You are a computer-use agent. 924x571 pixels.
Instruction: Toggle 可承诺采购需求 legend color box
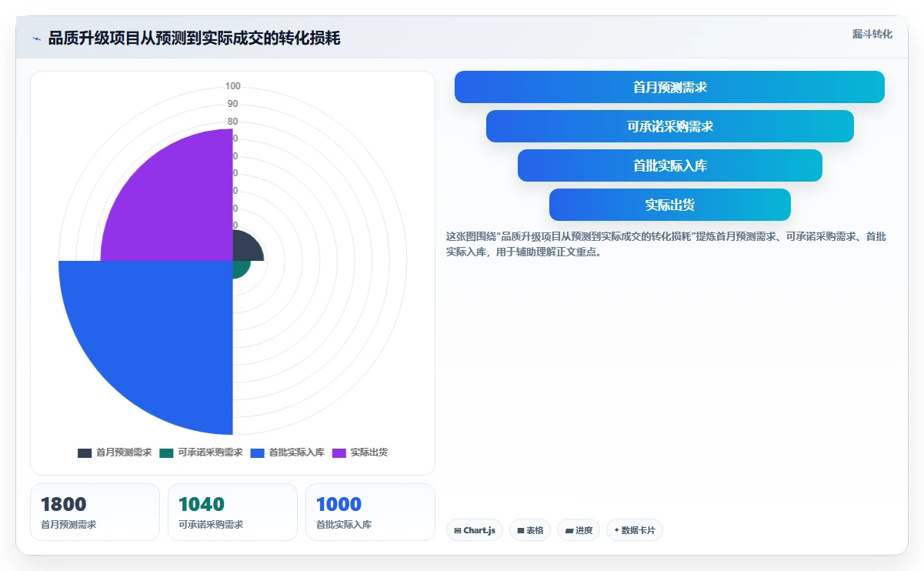166,452
